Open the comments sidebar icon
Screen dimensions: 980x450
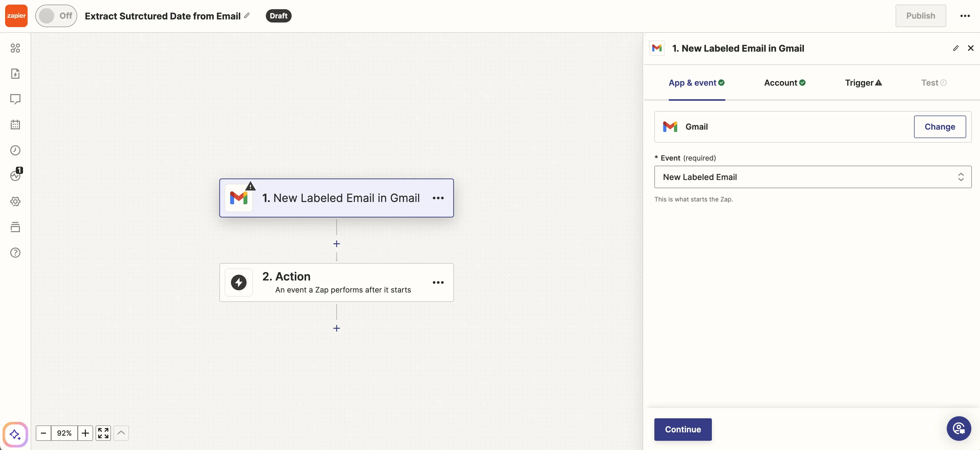pyautogui.click(x=15, y=99)
